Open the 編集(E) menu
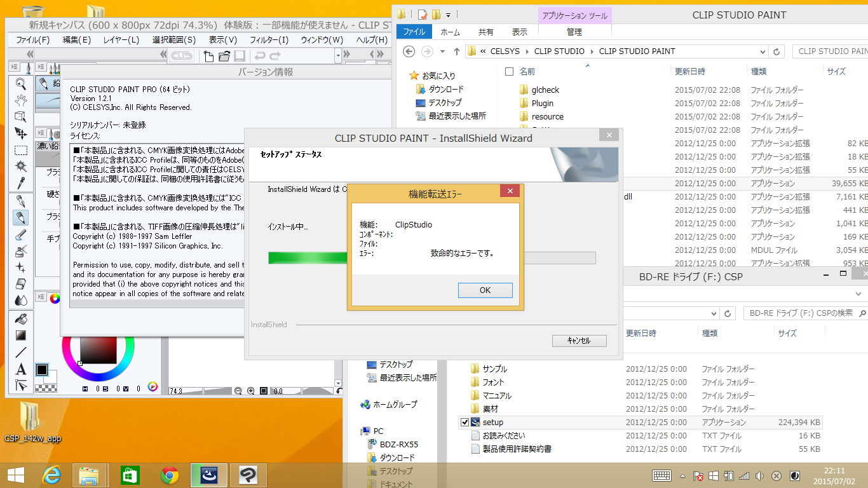Viewport: 868px width, 488px height. [77, 40]
